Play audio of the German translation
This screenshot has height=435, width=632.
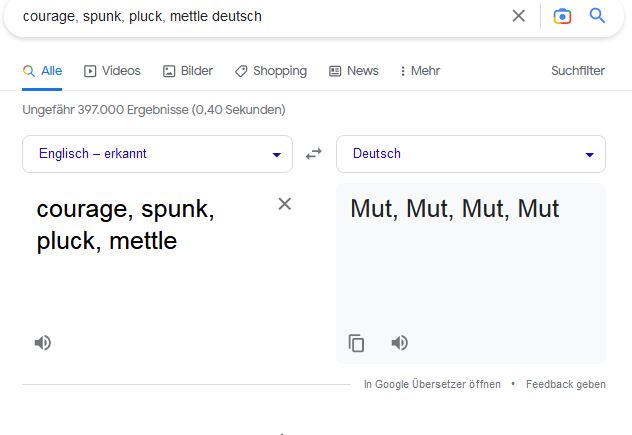[399, 343]
